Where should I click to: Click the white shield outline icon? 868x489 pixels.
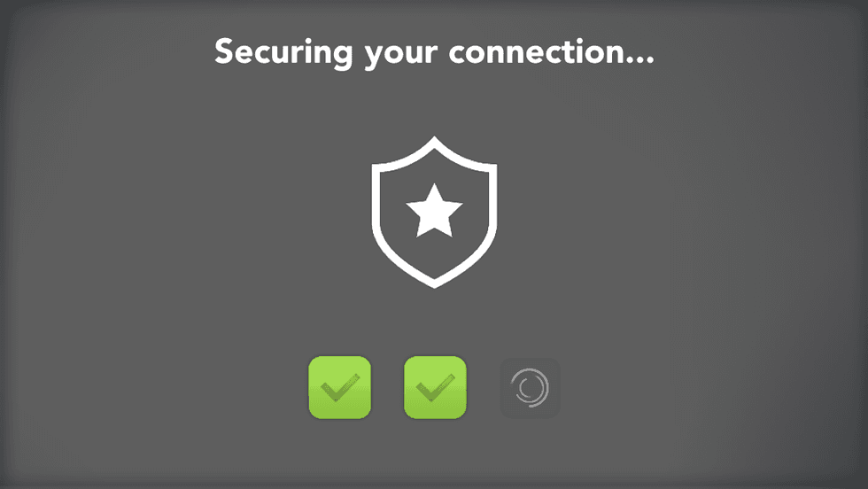click(434, 212)
